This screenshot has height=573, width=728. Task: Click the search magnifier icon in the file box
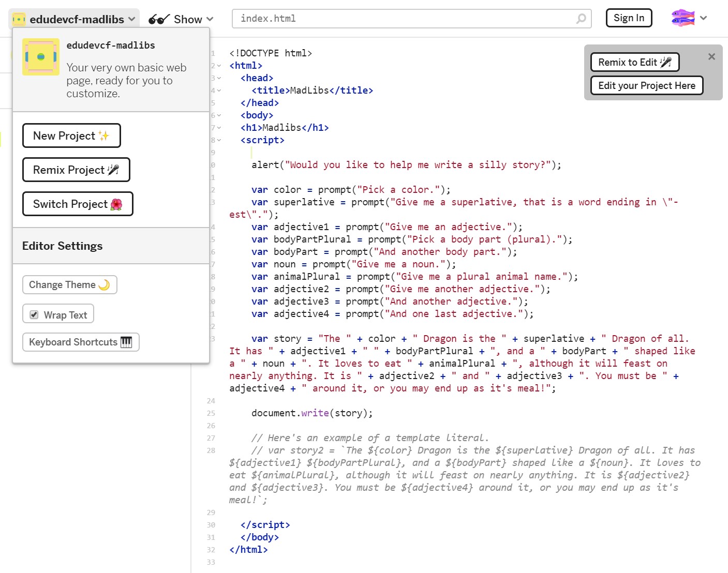click(581, 19)
